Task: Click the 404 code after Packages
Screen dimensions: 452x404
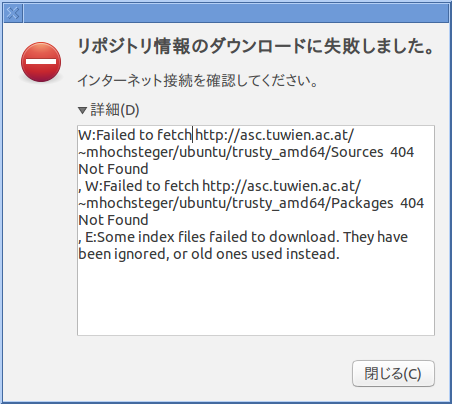Action: click(x=412, y=203)
